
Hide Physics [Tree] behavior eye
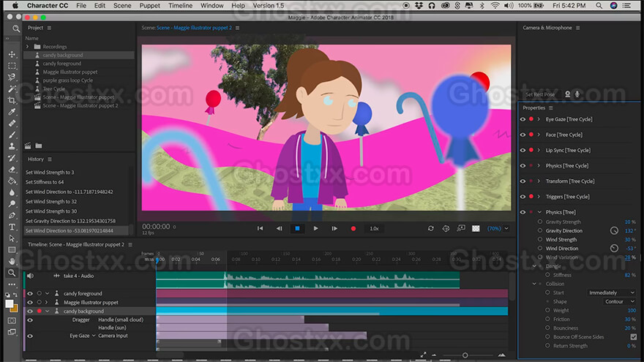tap(523, 212)
